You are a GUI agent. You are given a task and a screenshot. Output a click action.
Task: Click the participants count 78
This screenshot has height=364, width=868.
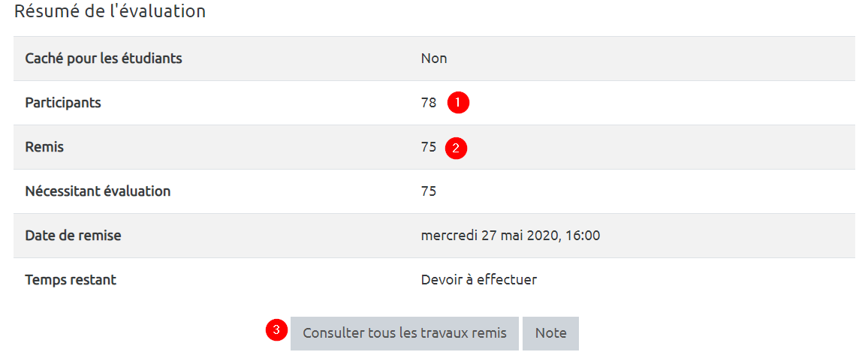[x=429, y=103]
